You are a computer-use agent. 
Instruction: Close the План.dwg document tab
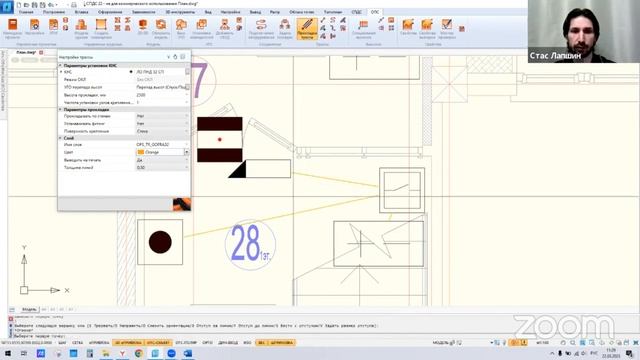41,52
